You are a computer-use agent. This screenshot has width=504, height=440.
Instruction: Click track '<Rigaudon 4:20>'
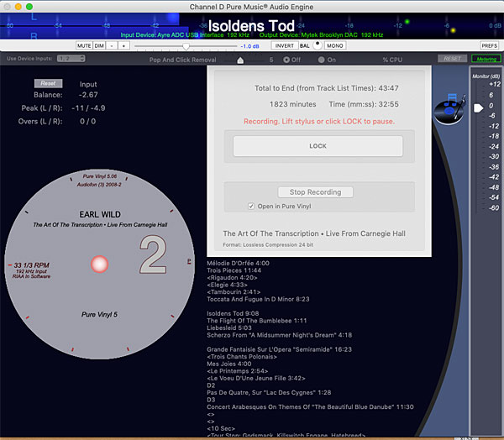(x=232, y=278)
